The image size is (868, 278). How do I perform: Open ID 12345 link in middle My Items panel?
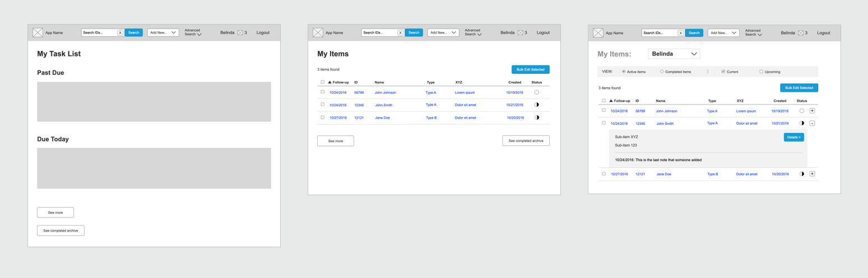[x=359, y=105]
